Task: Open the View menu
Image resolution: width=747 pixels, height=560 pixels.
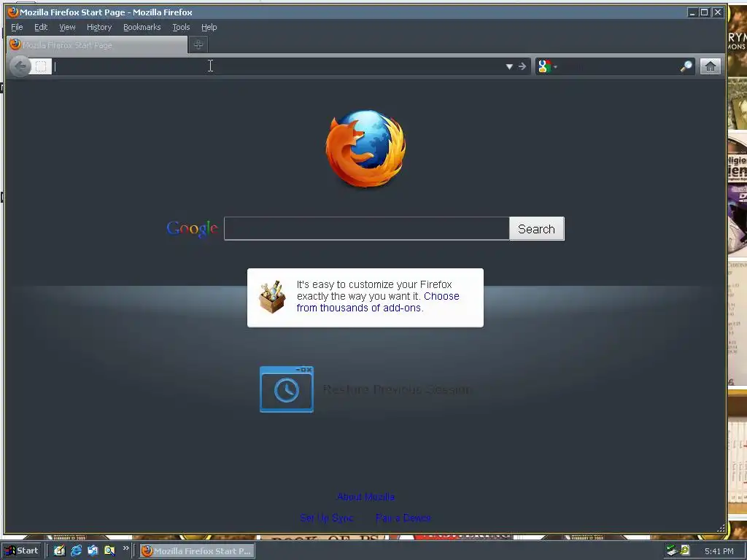Action: [x=67, y=27]
